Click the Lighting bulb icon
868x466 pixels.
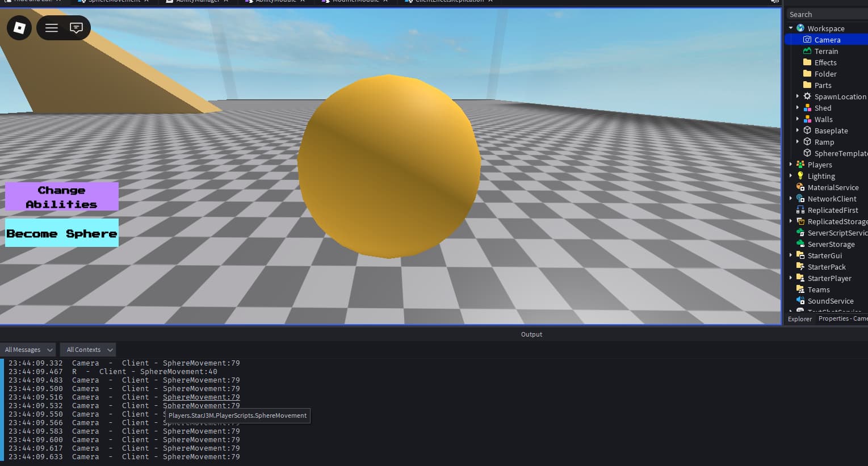[x=800, y=176]
